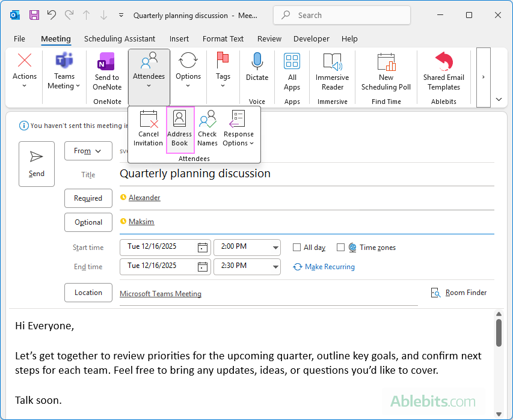Open the Address Book for attendees
This screenshot has width=513, height=420.
coord(179,129)
